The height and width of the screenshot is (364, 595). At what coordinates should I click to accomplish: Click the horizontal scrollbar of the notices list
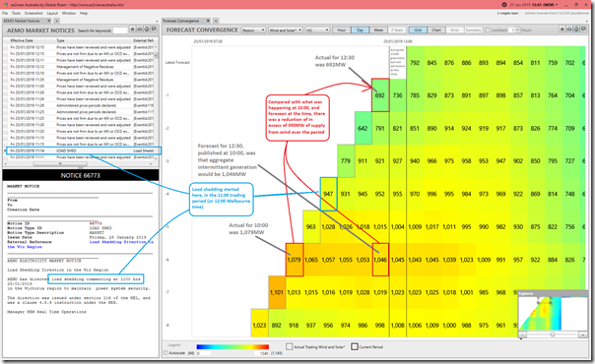pyautogui.click(x=60, y=163)
